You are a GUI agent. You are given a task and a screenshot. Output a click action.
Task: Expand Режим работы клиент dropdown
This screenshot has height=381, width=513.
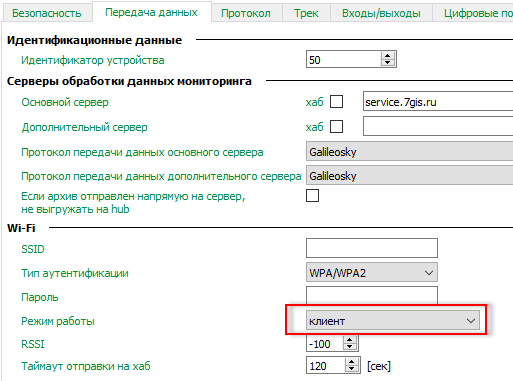tap(393, 321)
